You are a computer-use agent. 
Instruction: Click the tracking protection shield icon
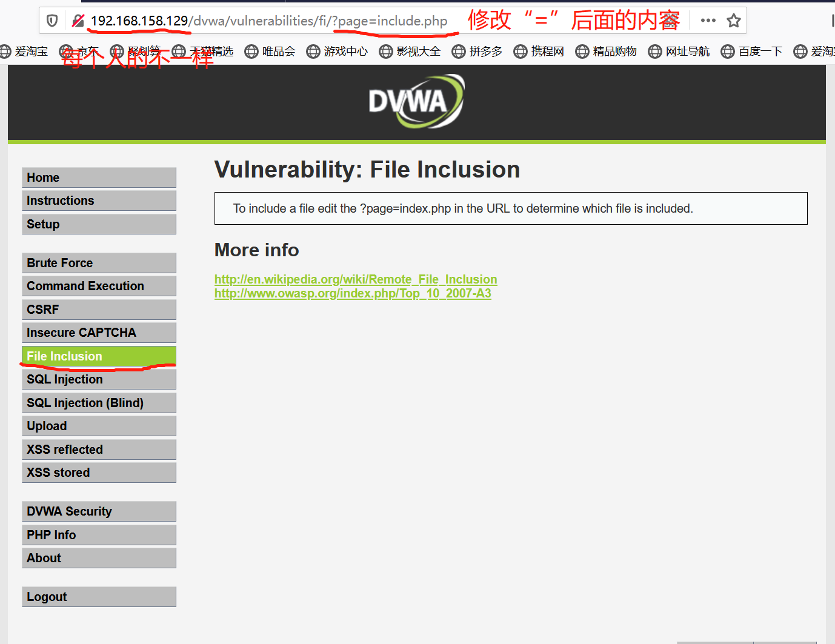52,21
